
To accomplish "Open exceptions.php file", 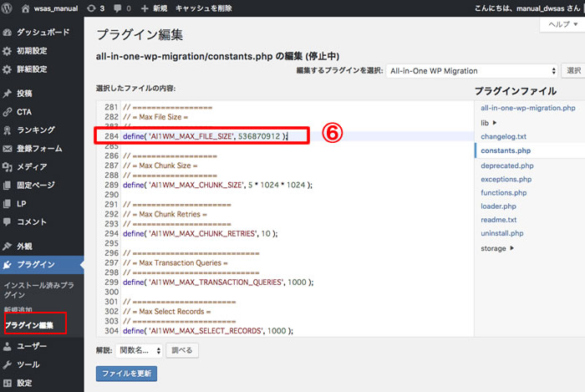I will click(506, 179).
